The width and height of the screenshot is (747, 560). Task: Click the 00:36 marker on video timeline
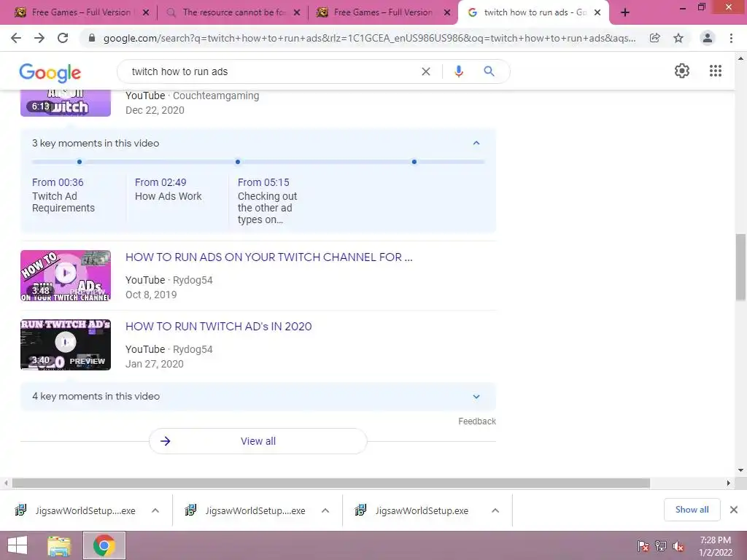pos(80,162)
